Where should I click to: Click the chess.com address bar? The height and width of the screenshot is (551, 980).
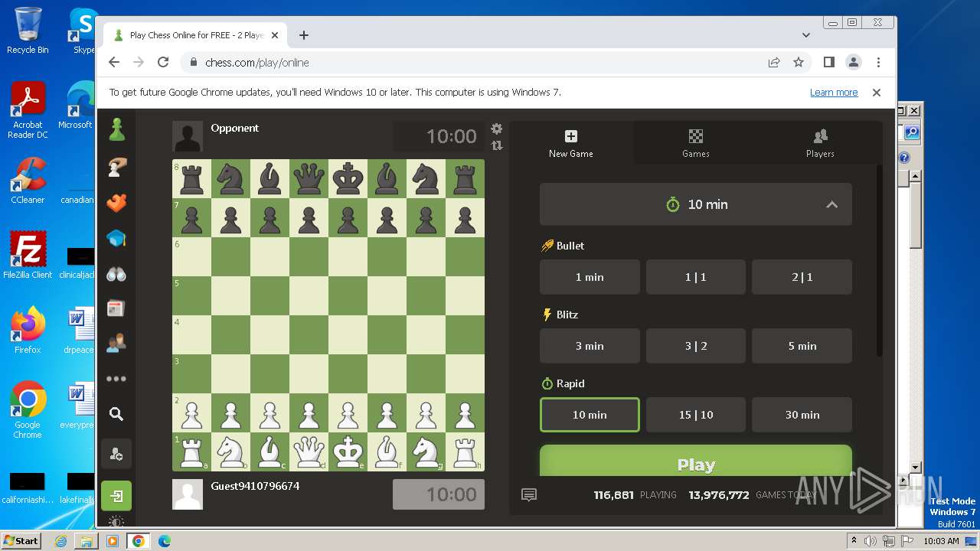tap(475, 63)
